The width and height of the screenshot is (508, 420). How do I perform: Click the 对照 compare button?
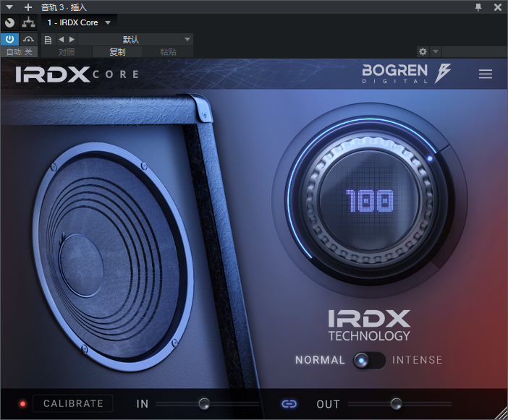tap(67, 52)
